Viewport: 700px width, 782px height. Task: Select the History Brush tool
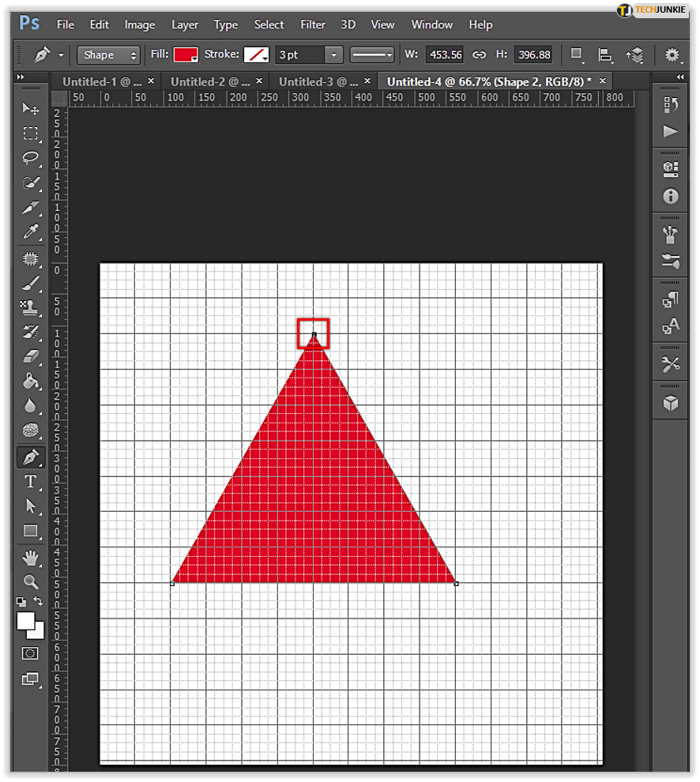(31, 332)
